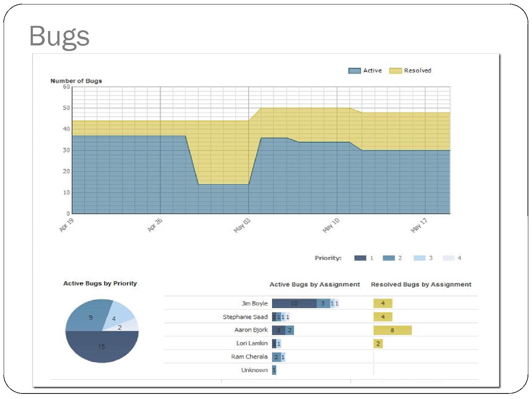Click Active Bugs by Priority heading

[x=100, y=283]
